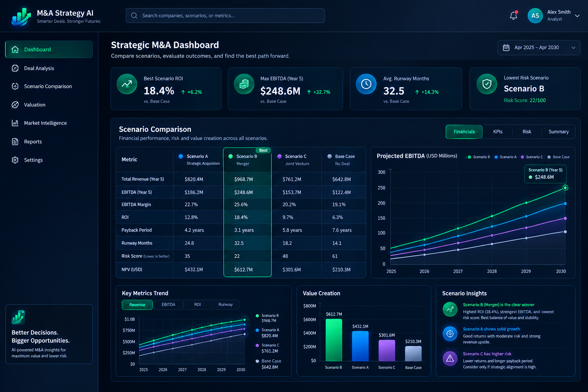This screenshot has width=588, height=392.
Task: Click the Scenario B Merger column header
Action: (x=247, y=160)
